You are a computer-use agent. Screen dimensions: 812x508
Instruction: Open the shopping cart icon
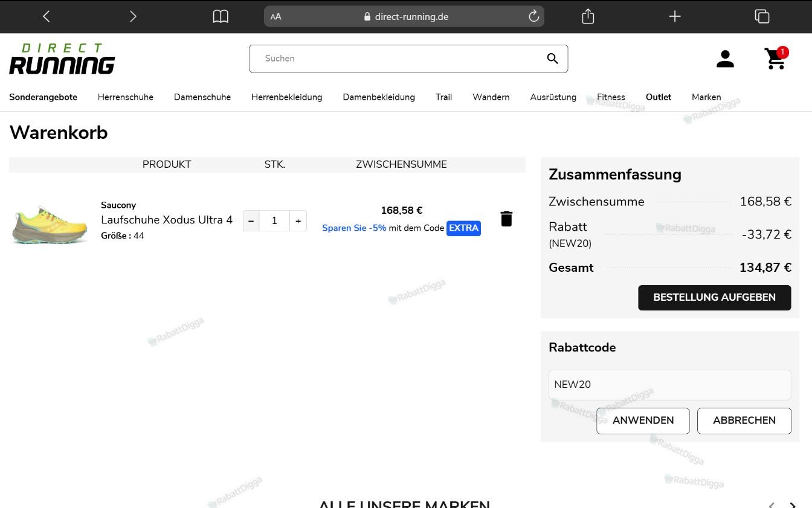[x=776, y=58]
